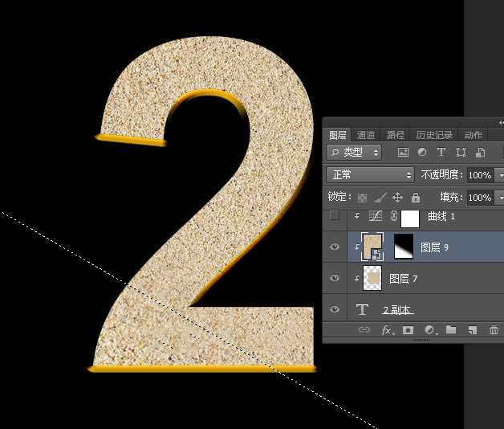
Task: Toggle visibility of the 2 副本 text layer
Action: [x=335, y=309]
